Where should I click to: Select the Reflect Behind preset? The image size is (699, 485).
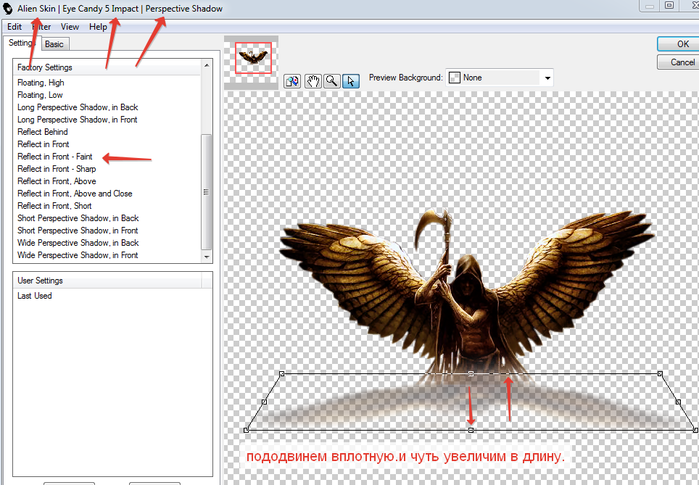pos(43,132)
